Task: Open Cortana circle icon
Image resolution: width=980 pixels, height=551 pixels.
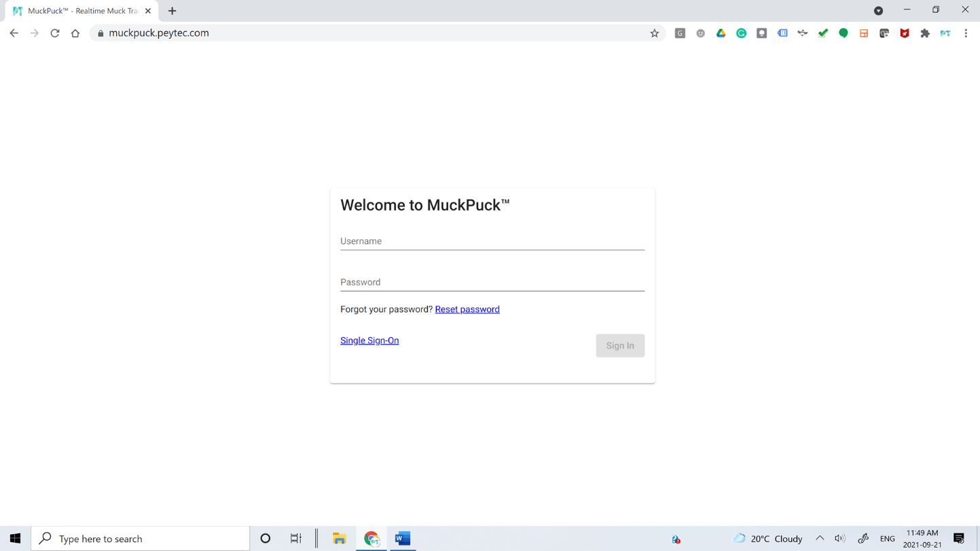Action: click(x=266, y=539)
